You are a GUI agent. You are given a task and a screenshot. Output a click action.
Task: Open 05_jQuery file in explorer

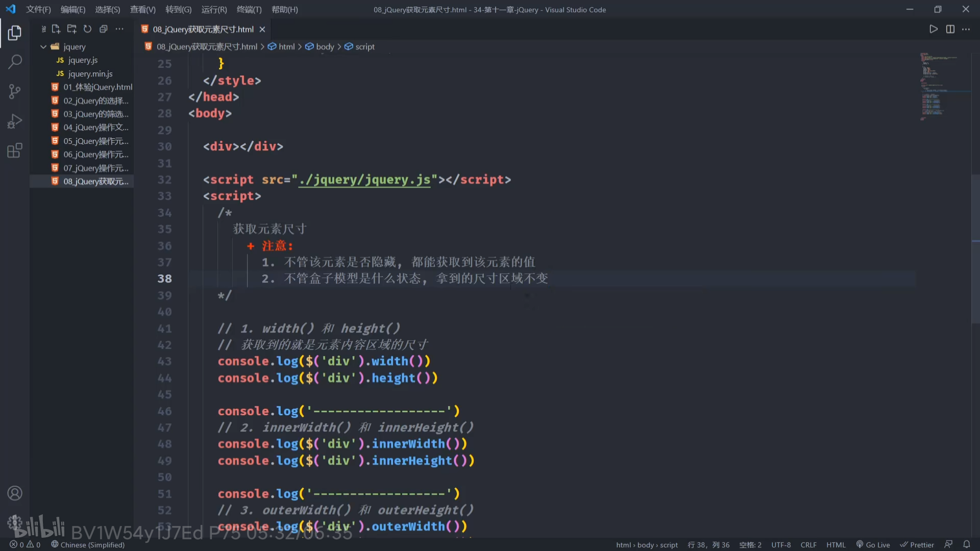tap(95, 141)
